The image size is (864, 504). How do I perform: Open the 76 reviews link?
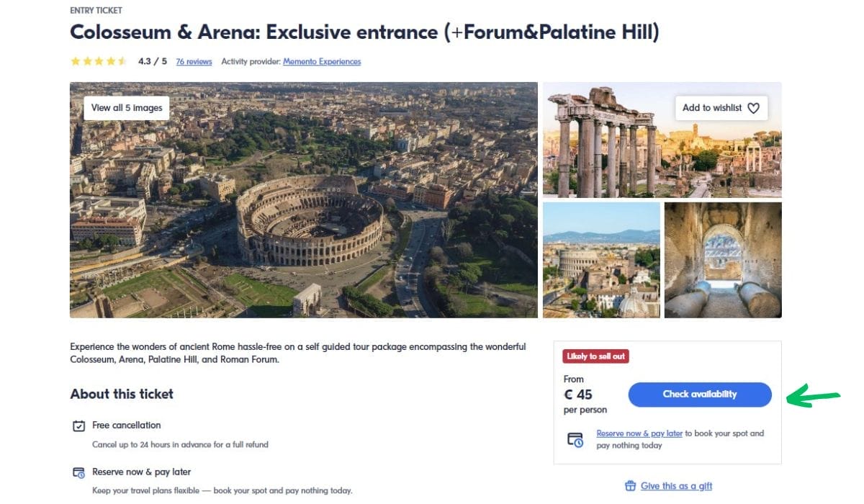point(194,62)
